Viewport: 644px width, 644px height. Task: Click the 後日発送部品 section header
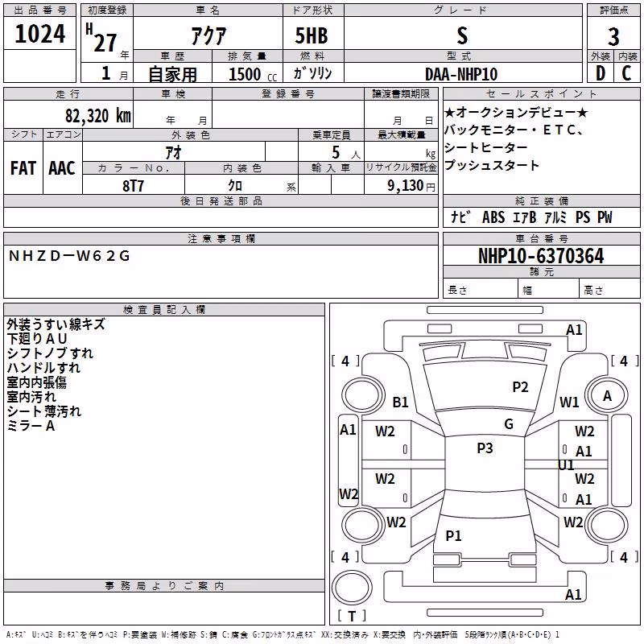(221, 200)
